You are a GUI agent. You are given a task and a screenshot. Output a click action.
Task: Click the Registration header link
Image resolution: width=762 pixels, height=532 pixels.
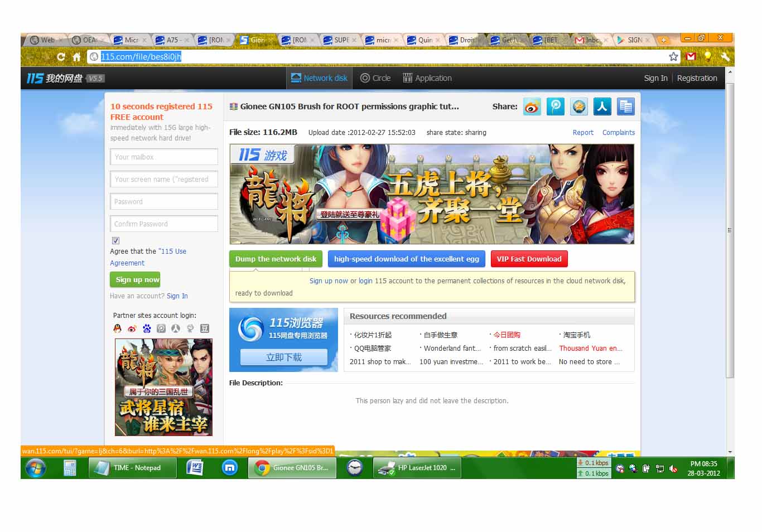click(x=697, y=78)
